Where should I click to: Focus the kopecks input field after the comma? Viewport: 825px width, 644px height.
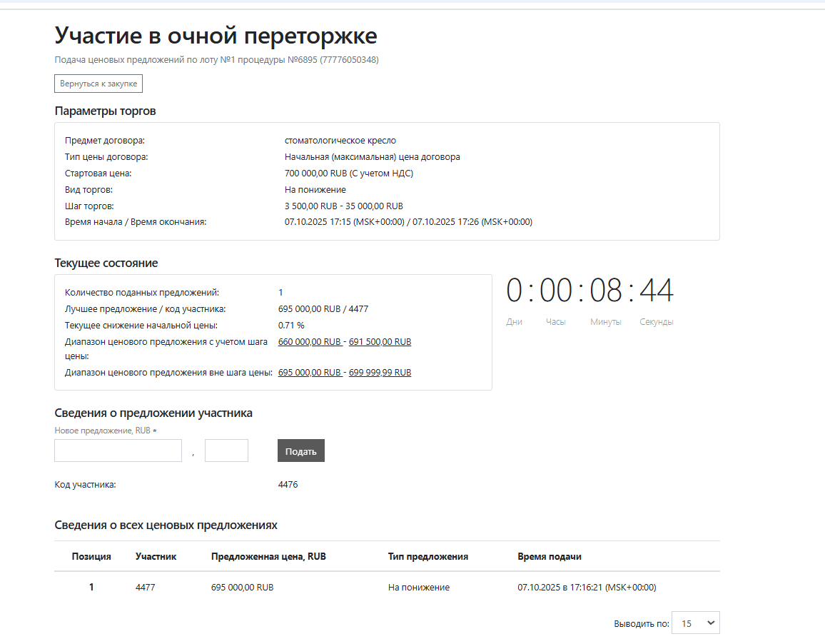coord(226,451)
